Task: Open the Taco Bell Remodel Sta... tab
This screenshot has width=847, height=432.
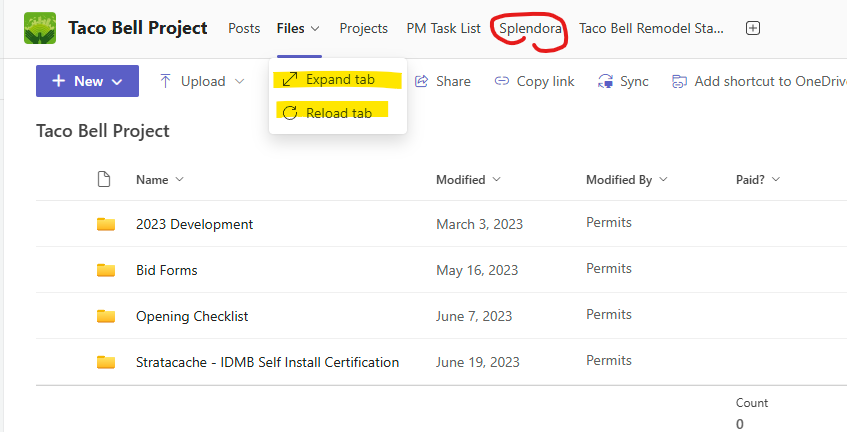Action: pyautogui.click(x=651, y=28)
